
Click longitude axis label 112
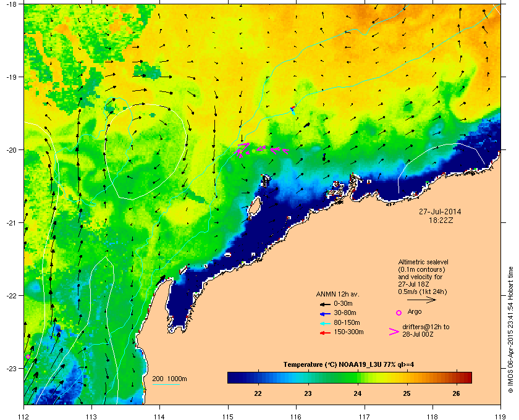24,416
